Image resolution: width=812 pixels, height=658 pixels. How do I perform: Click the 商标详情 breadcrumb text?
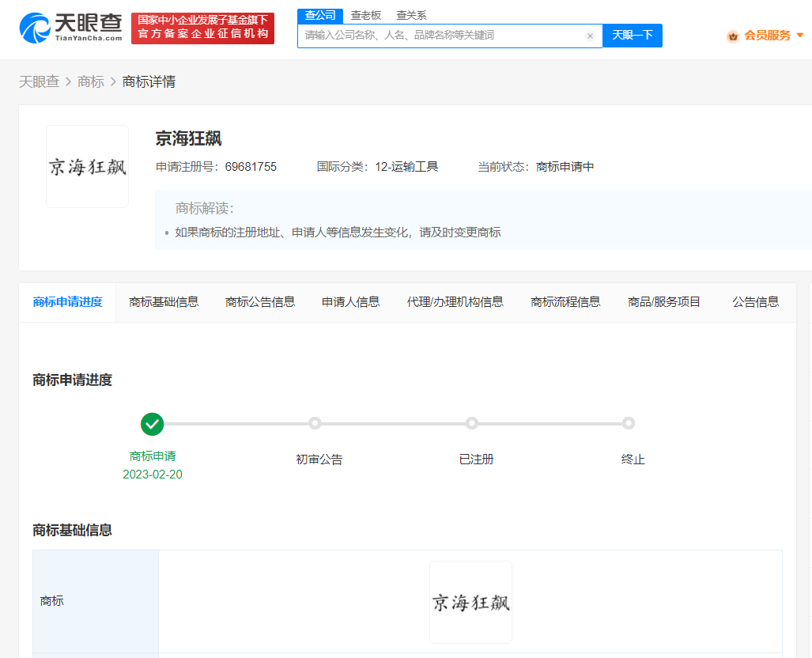point(149,82)
